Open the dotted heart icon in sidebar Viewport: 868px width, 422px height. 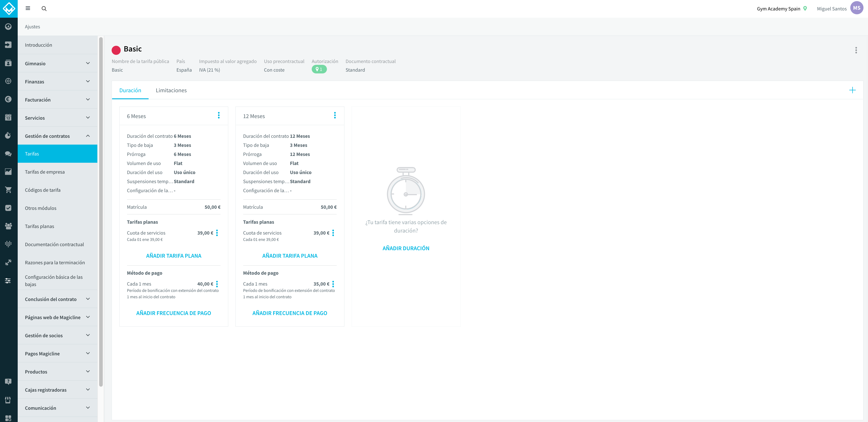point(8,244)
